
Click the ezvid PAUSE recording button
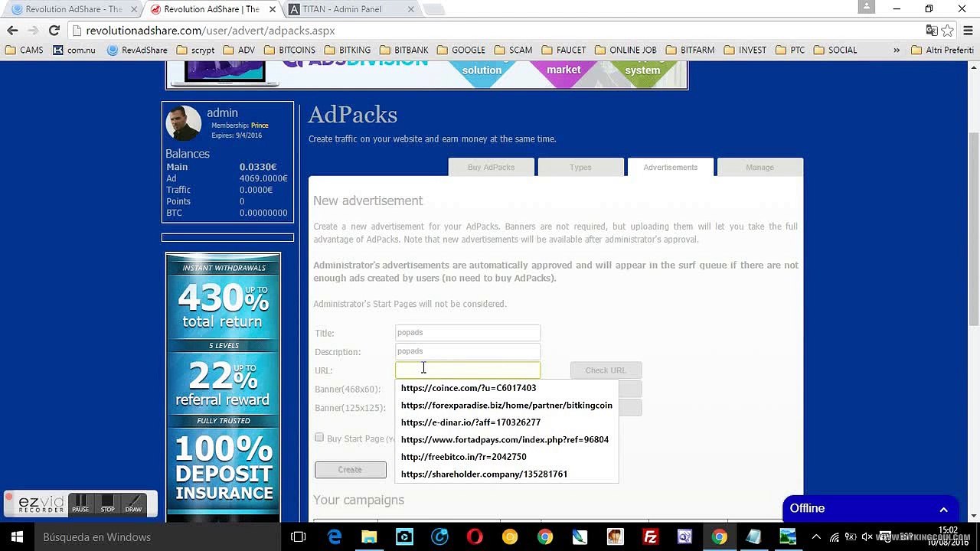pyautogui.click(x=80, y=504)
